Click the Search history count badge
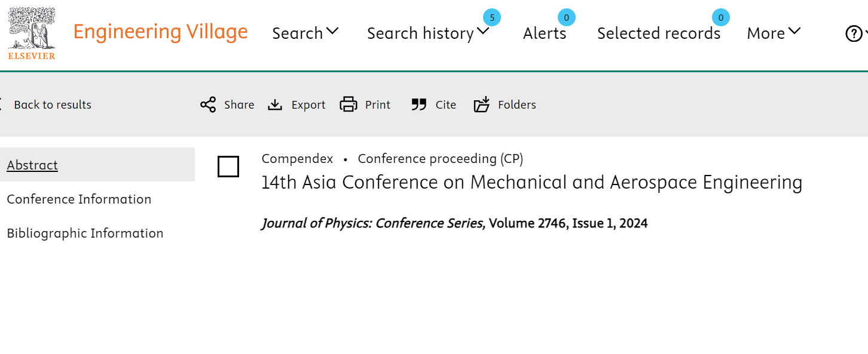 (492, 17)
